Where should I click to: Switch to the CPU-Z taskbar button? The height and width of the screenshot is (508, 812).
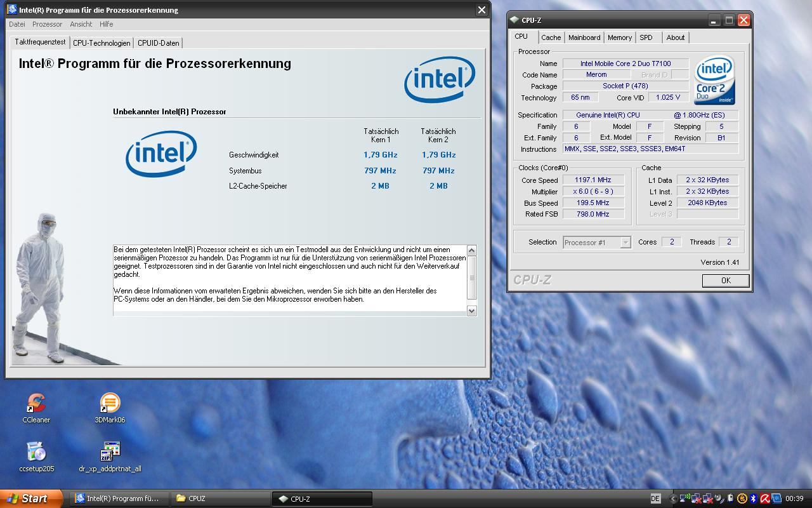(x=322, y=498)
